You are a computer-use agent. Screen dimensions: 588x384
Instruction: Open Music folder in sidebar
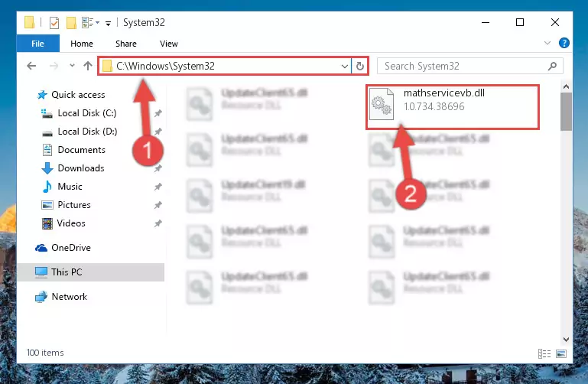click(70, 187)
